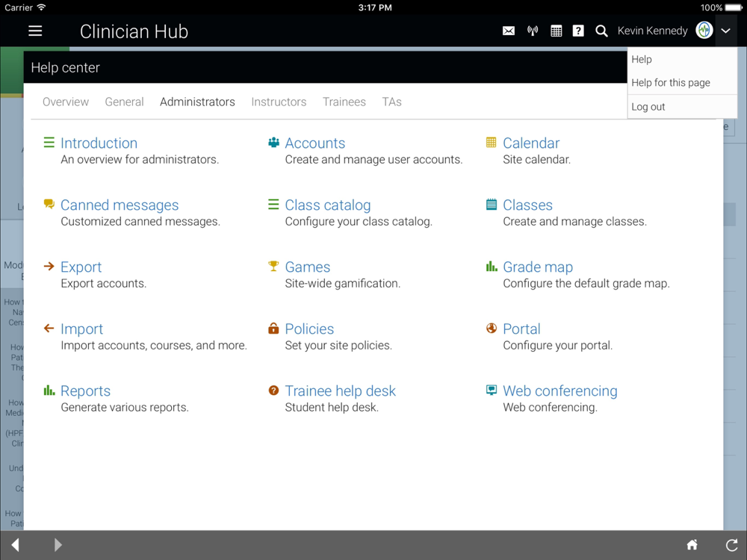
Task: Reload the page with refresh icon
Action: (x=731, y=545)
